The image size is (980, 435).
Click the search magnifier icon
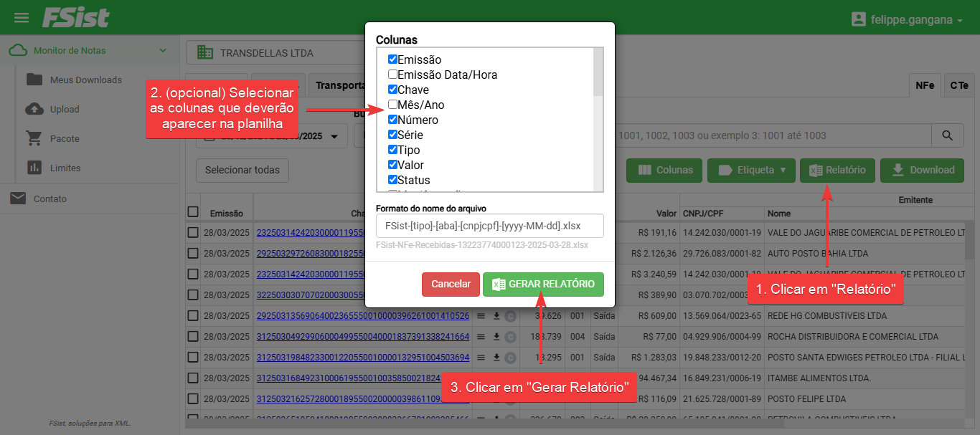948,135
